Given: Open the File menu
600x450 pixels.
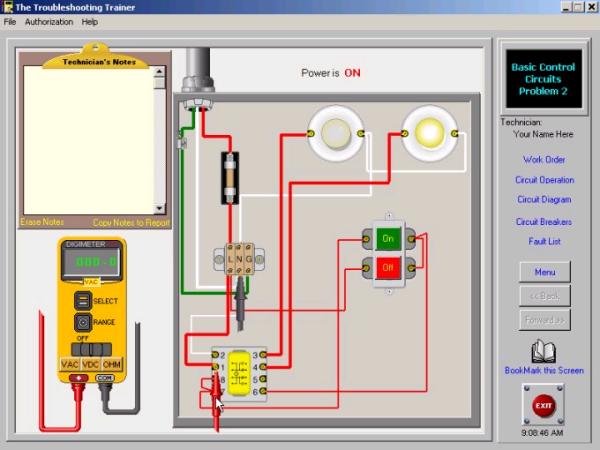Looking at the screenshot, I should (x=10, y=22).
